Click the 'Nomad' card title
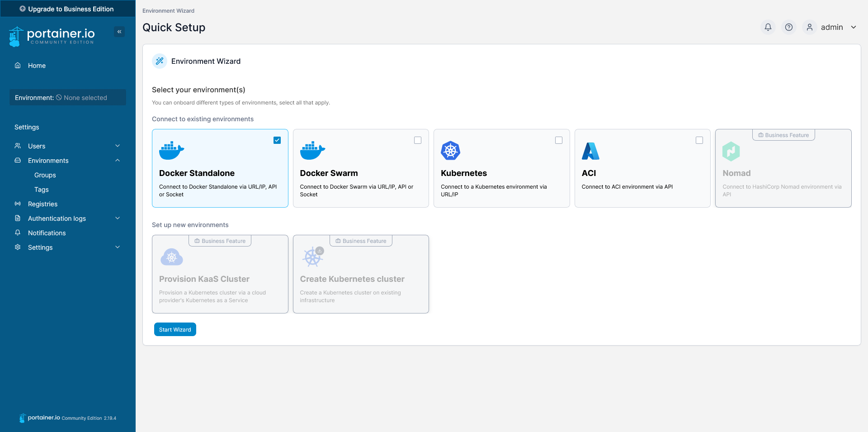 pyautogui.click(x=736, y=173)
